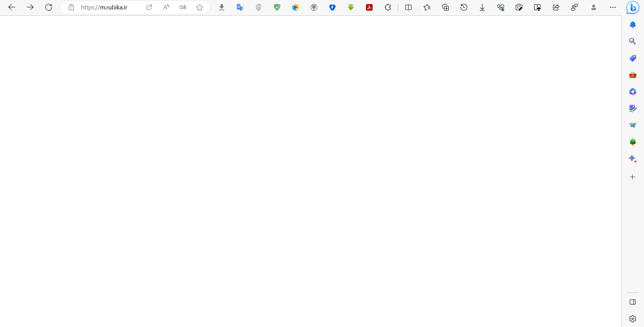Open the Share options
Viewport: 644px width, 327px height.
point(556,7)
